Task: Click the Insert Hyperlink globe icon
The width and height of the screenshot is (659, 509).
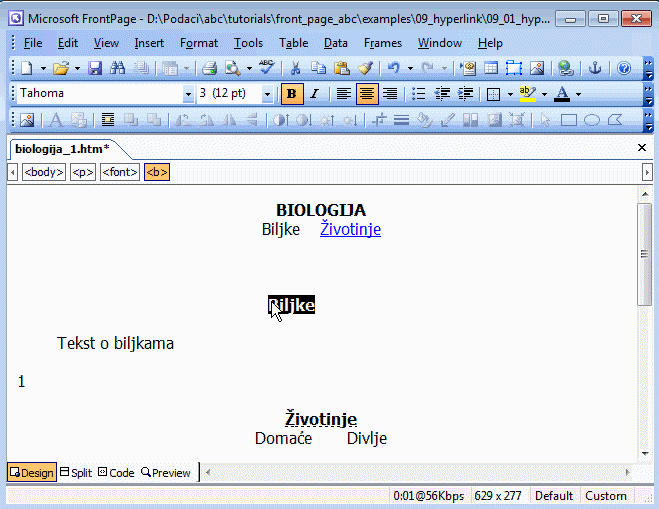Action: click(x=566, y=68)
